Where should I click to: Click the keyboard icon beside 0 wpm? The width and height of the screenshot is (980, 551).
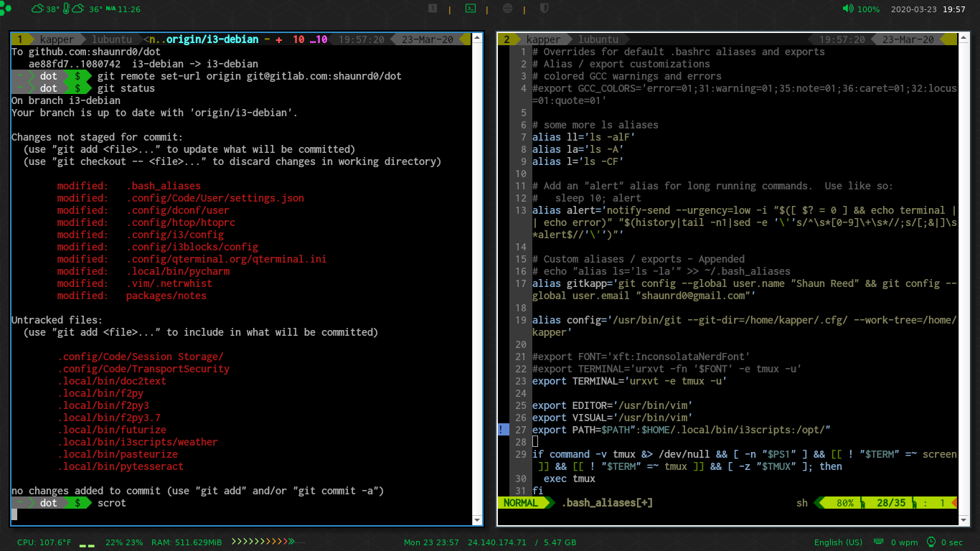pos(880,542)
